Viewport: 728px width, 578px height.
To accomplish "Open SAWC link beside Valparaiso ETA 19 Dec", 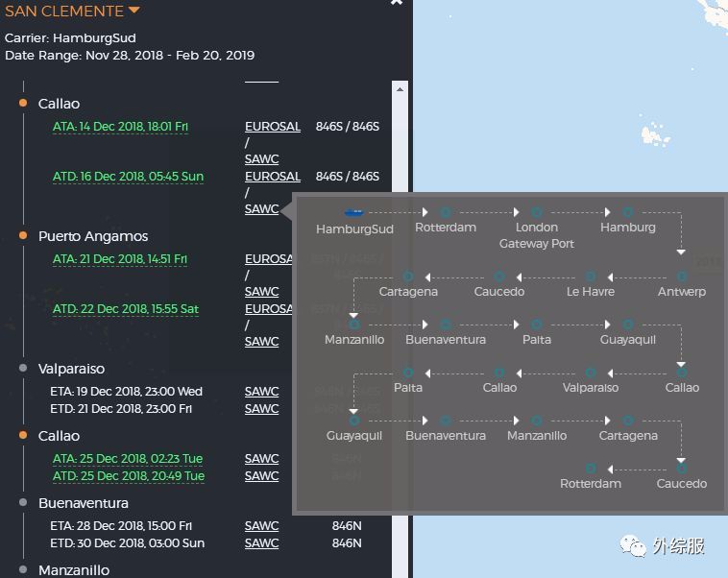I will tap(261, 392).
